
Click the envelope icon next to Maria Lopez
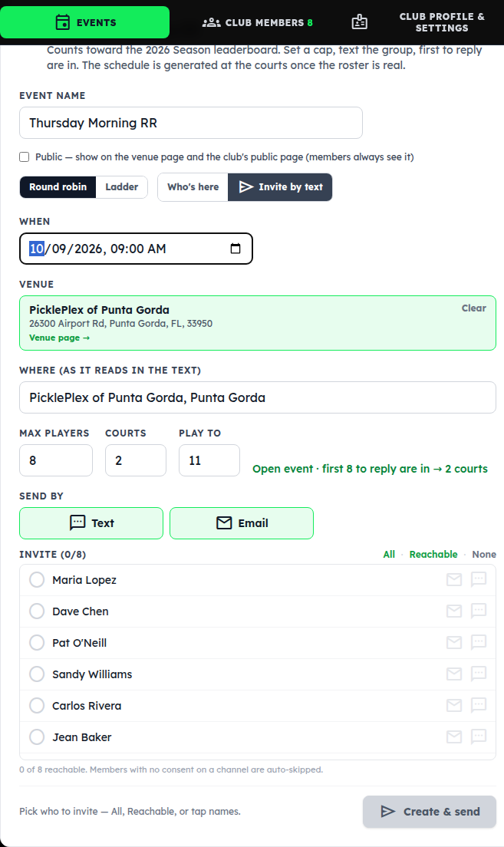(454, 579)
